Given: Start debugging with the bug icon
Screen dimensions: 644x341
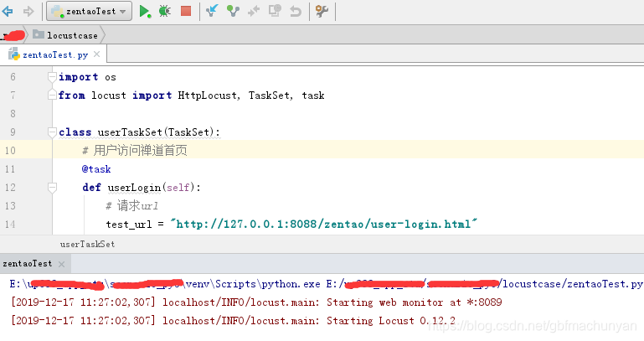Looking at the screenshot, I should (165, 11).
